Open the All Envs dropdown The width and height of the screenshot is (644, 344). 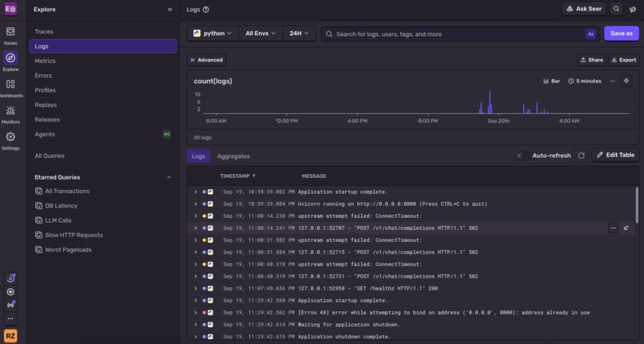(x=260, y=34)
